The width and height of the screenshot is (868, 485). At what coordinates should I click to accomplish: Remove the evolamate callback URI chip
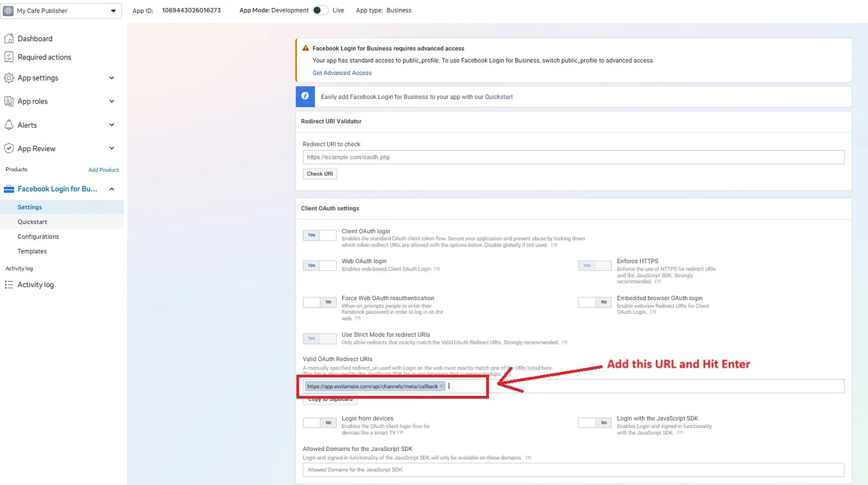coord(441,386)
